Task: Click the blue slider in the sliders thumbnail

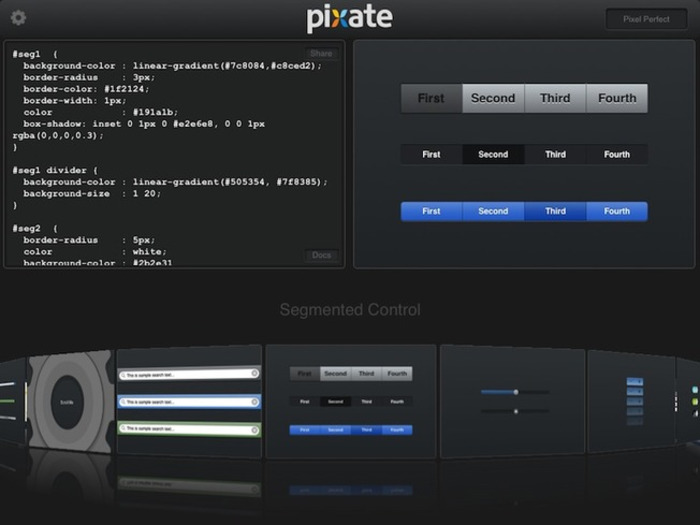Action: pos(515,392)
